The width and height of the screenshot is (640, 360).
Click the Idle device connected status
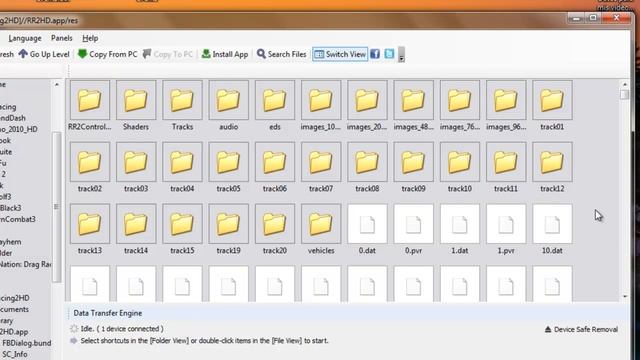(x=122, y=329)
